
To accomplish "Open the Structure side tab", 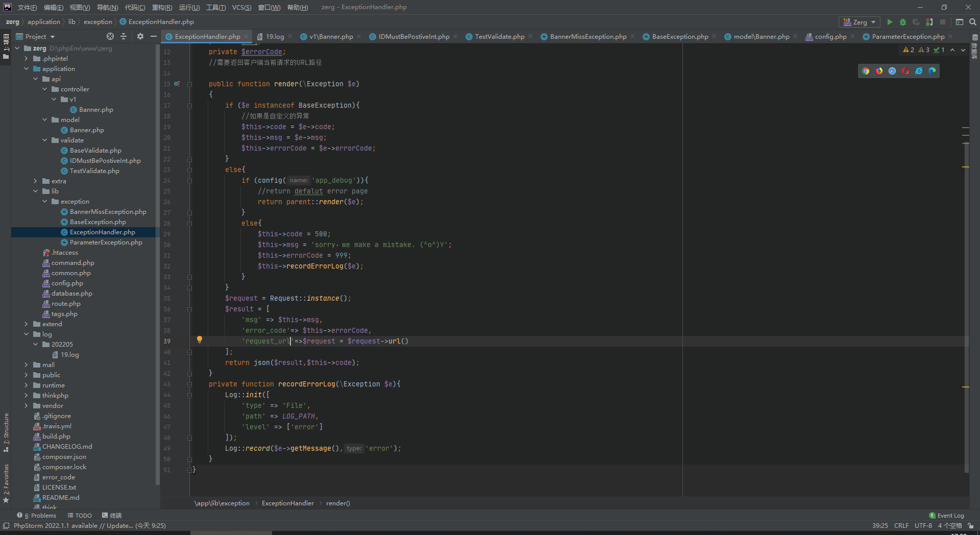I will [x=6, y=432].
